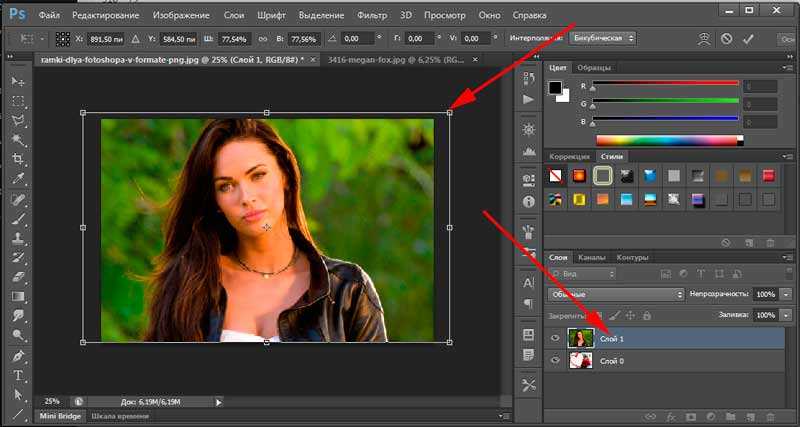The image size is (800, 427).
Task: Select the Healing Brush tool
Action: [x=18, y=199]
